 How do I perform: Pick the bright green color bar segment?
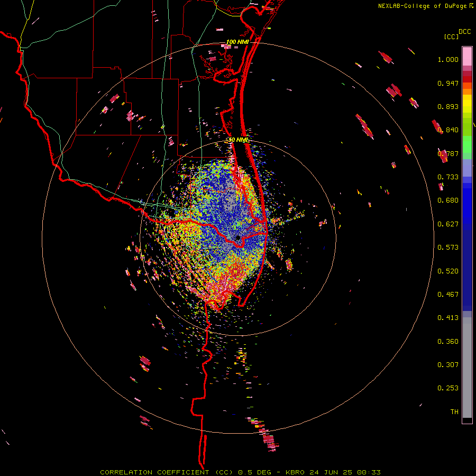[x=467, y=144]
